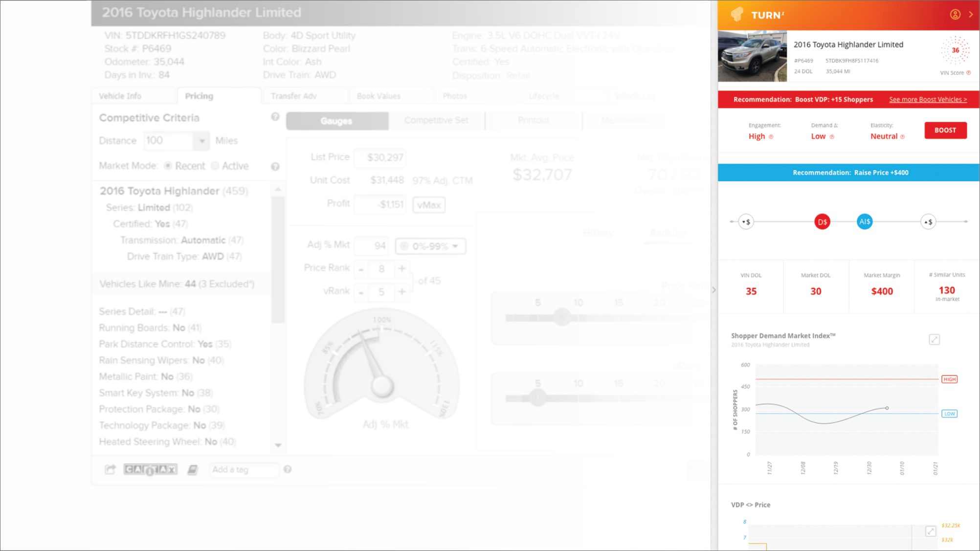Click the vMax button
Screen dimensions: 980x551
tap(429, 205)
